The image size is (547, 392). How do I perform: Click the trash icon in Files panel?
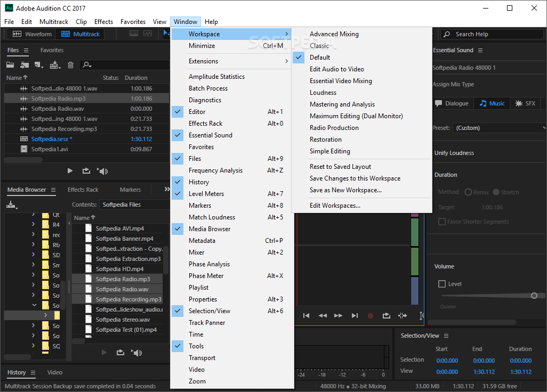[x=70, y=65]
